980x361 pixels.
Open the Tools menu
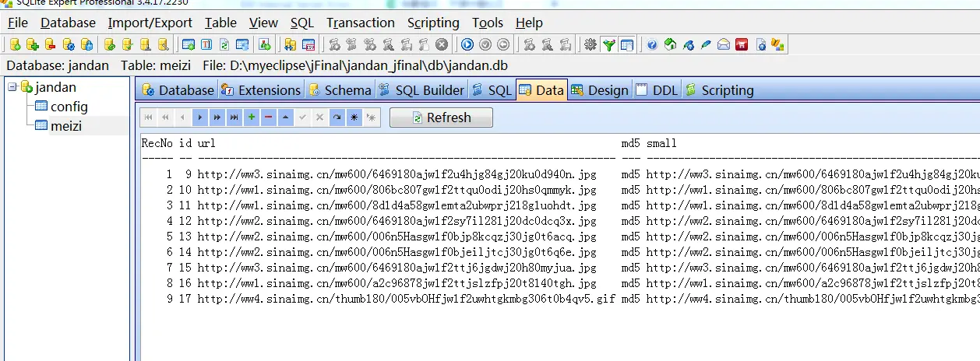click(488, 23)
